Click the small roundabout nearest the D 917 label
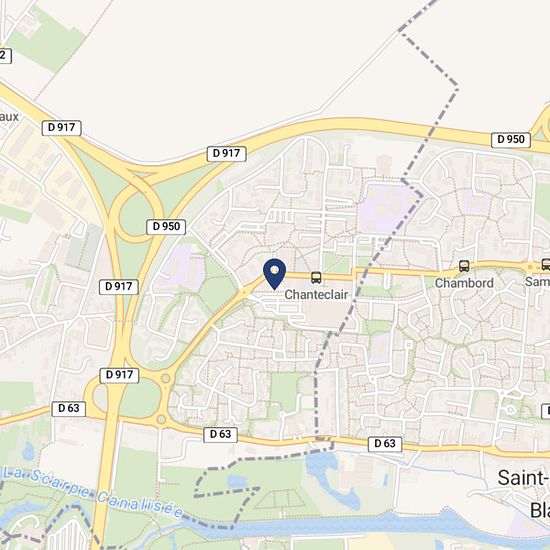Screen dimensions: 550x550 coord(166,379)
